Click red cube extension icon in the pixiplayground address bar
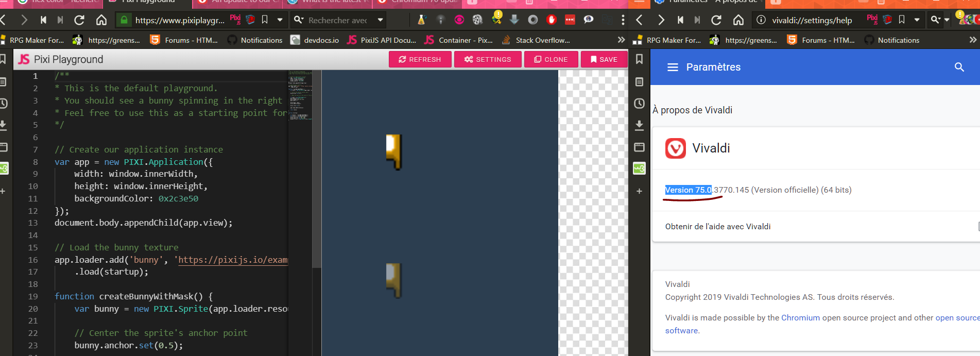The image size is (980, 356). coord(251,20)
